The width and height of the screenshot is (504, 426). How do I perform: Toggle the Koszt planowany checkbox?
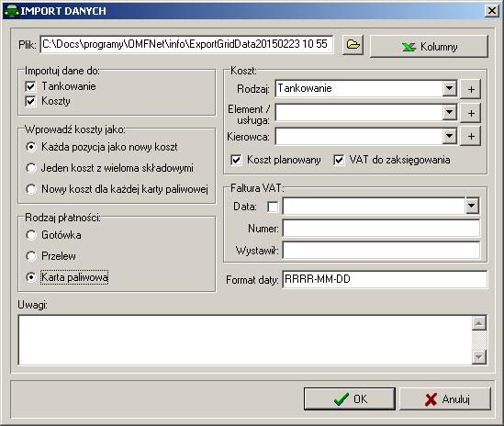click(x=236, y=160)
